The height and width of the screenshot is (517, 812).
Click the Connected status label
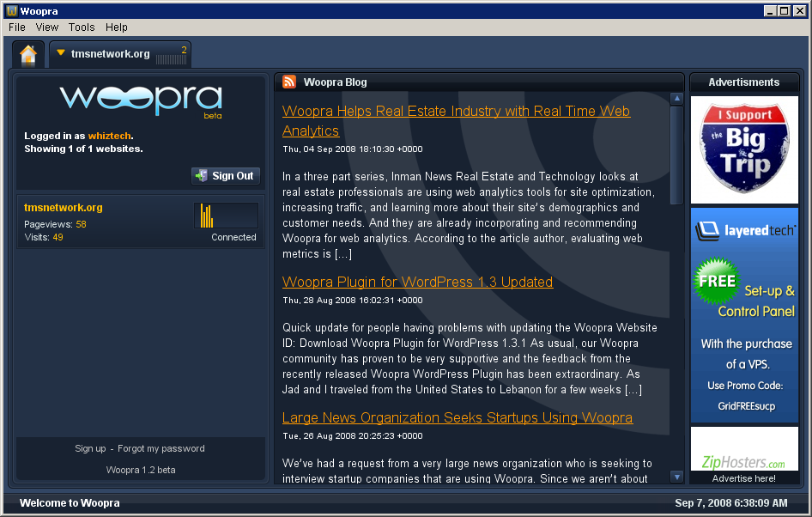[x=233, y=237]
